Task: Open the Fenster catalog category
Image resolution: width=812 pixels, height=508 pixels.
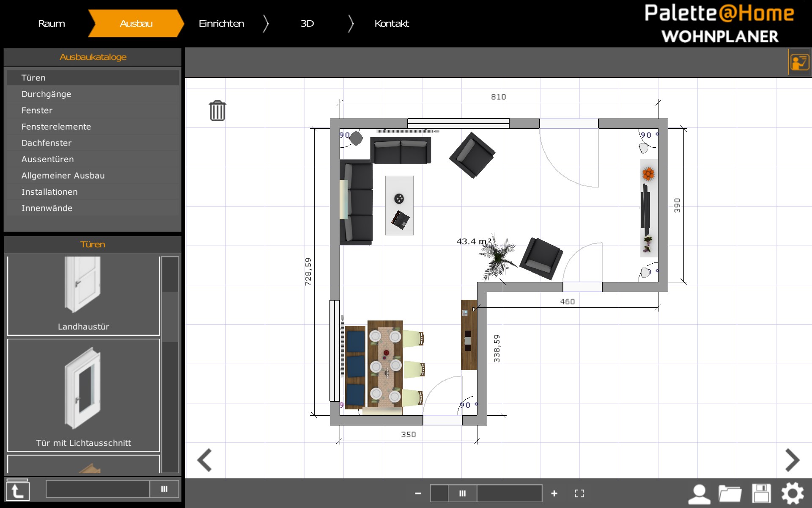Action: tap(37, 110)
